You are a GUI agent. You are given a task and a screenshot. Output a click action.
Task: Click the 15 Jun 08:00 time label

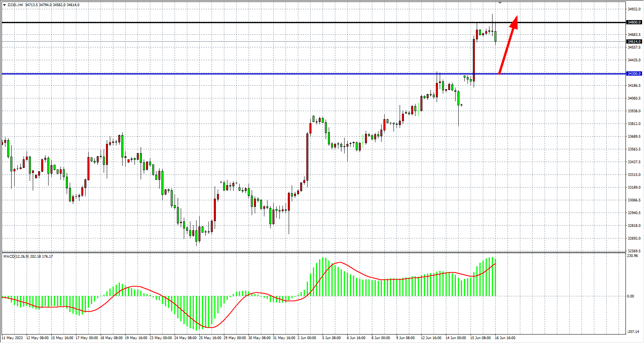click(480, 338)
